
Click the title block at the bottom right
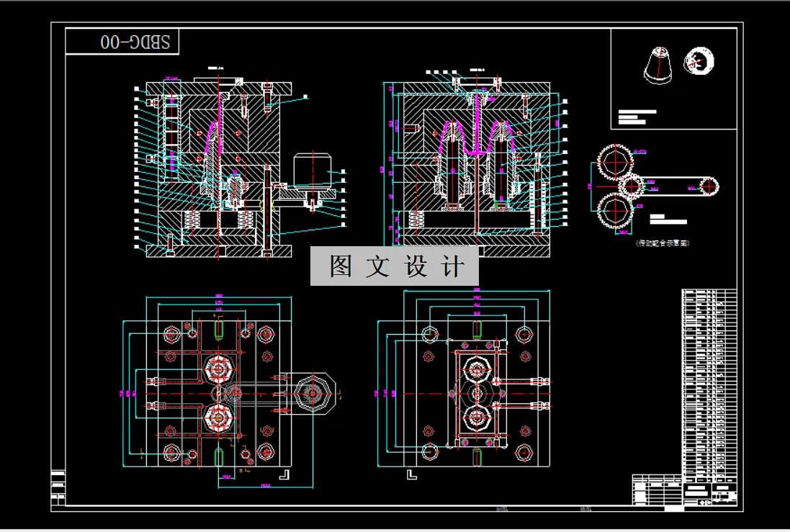tap(685, 490)
